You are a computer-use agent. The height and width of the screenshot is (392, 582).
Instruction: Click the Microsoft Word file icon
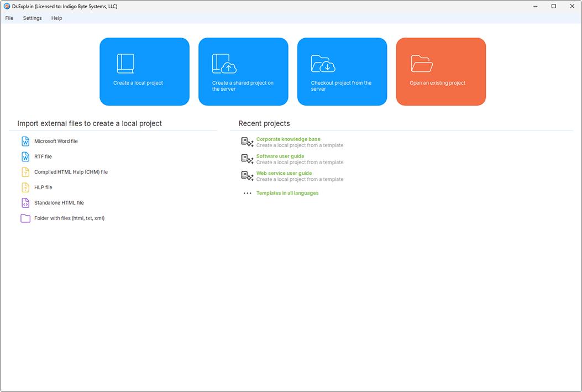(x=25, y=142)
